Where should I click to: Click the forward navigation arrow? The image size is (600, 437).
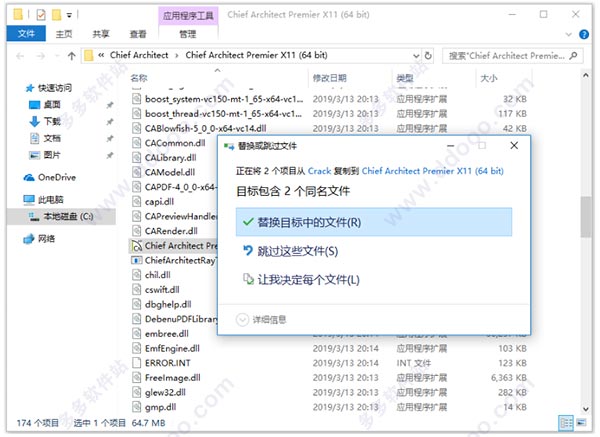coord(41,56)
